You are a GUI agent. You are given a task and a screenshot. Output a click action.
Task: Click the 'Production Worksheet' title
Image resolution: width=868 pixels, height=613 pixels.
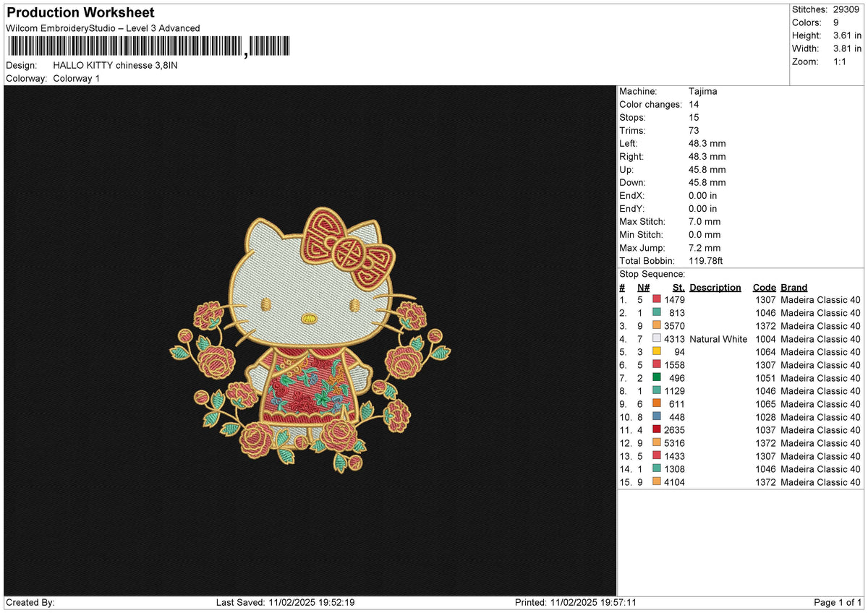tap(80, 13)
